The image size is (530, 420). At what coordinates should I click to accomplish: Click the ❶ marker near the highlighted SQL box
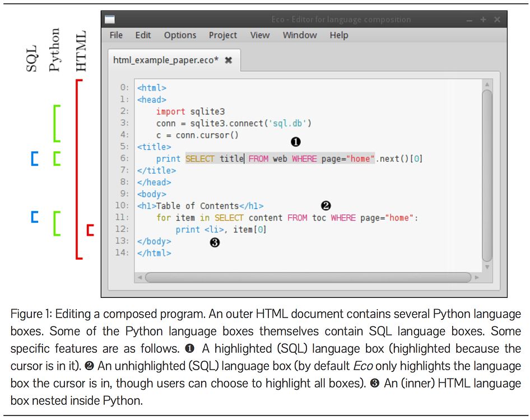click(296, 142)
